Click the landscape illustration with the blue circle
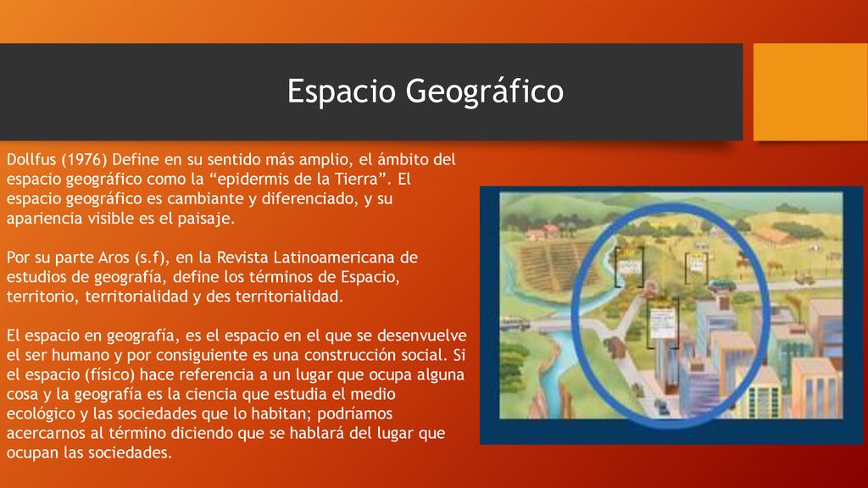Viewport: 868px width, 488px height. (671, 315)
